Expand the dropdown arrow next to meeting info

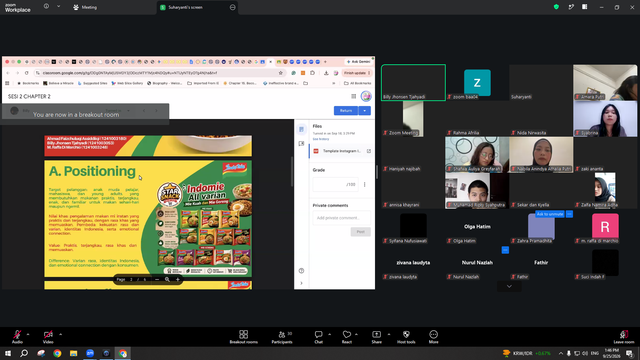58,6
